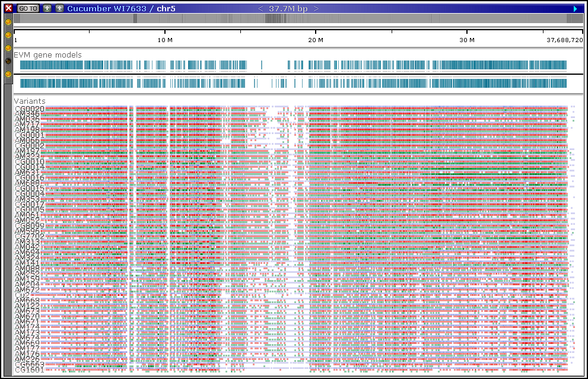Open the 37.7M bp zoom level selector

[288, 8]
